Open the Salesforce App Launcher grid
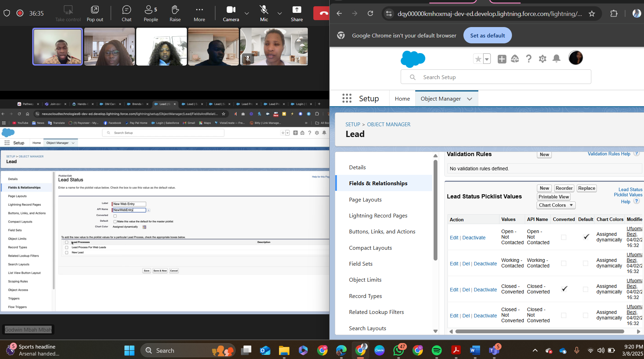The height and width of the screenshot is (359, 644). point(347,98)
